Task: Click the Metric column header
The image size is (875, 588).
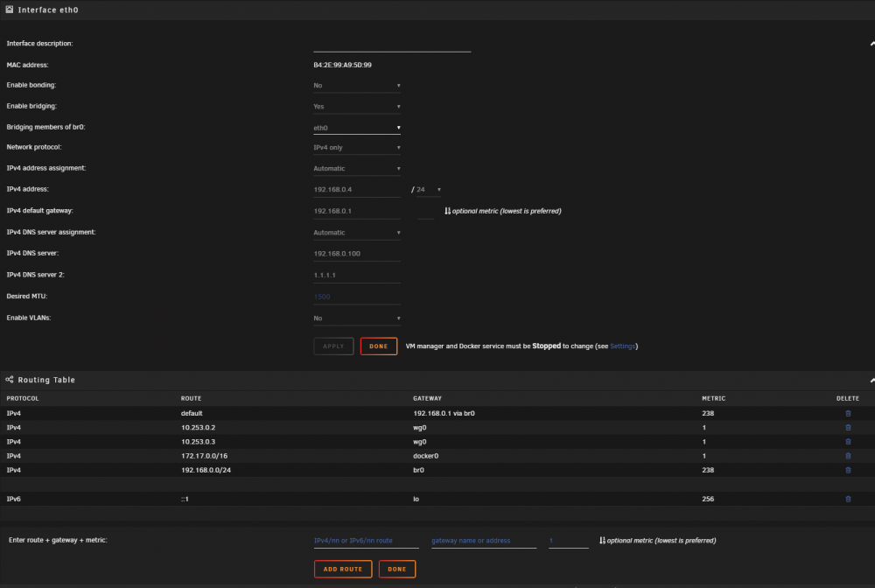Action: coord(714,398)
